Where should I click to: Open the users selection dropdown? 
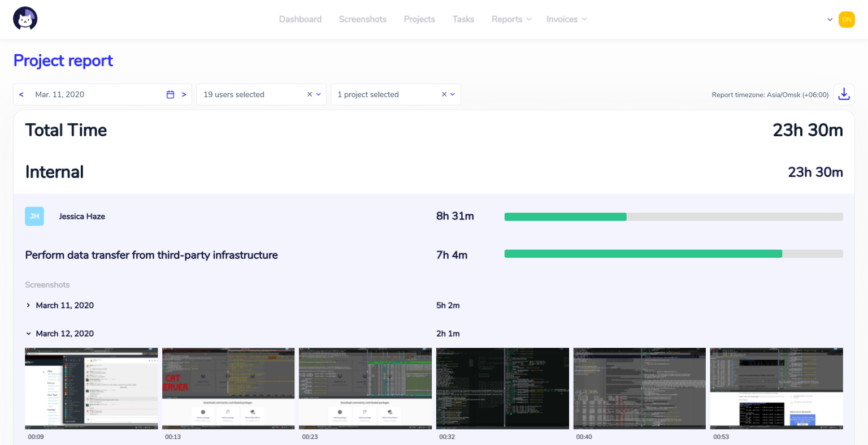pyautogui.click(x=319, y=94)
